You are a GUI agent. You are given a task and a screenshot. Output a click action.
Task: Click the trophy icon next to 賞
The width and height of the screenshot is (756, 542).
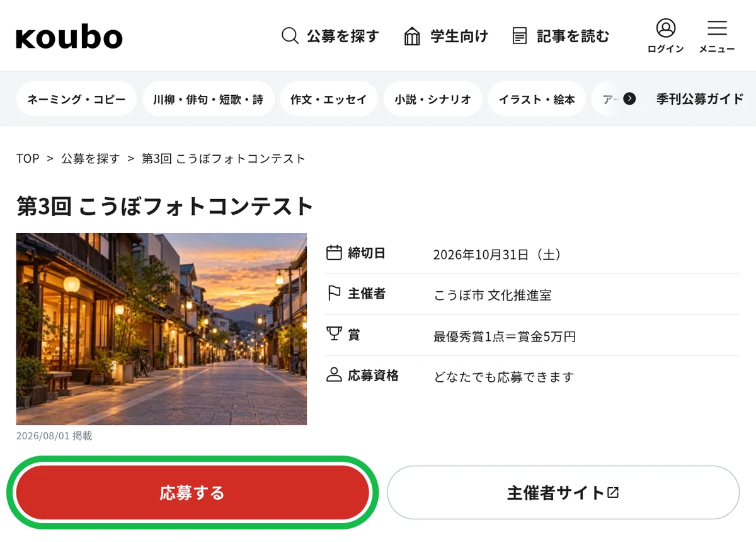[x=334, y=334]
